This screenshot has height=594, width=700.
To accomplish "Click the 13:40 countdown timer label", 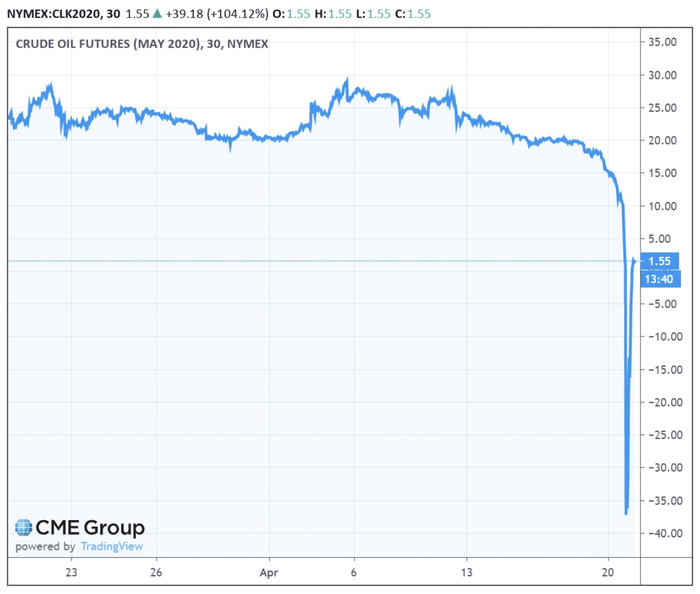I will (659, 279).
